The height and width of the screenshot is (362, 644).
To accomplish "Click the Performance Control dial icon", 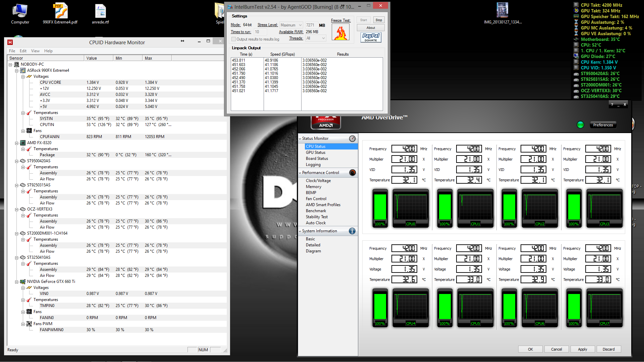I will (x=352, y=173).
